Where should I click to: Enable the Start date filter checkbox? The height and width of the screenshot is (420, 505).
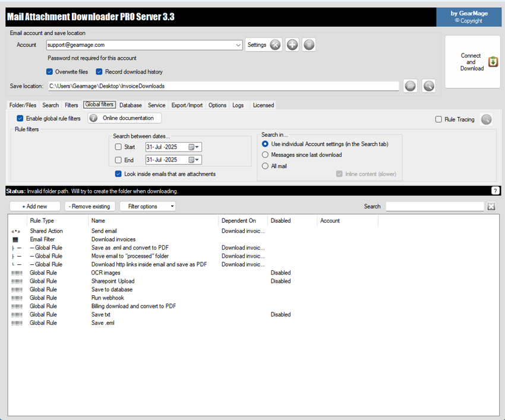point(118,147)
